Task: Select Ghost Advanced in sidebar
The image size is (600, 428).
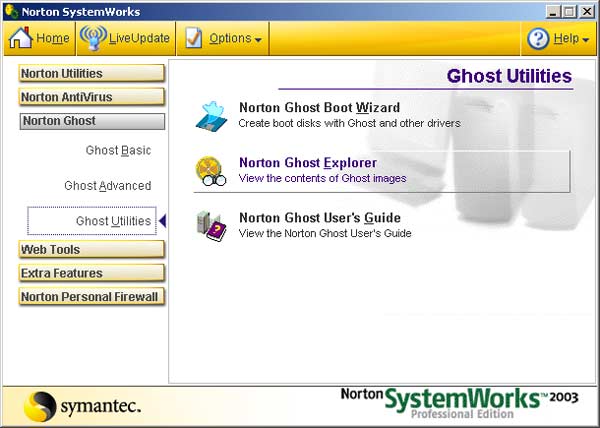Action: click(x=108, y=186)
